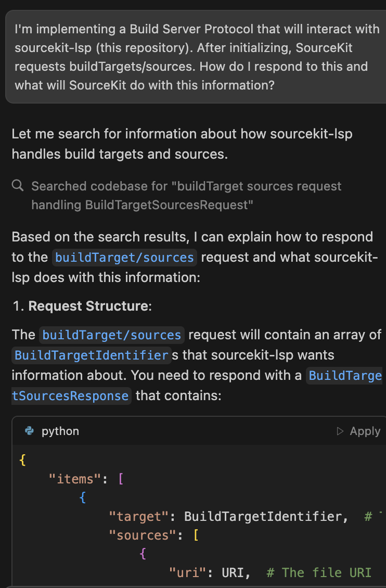This screenshot has width=386, height=588.
Task: Click the BuildTargetSourcesResponse inline code link
Action: [197, 386]
